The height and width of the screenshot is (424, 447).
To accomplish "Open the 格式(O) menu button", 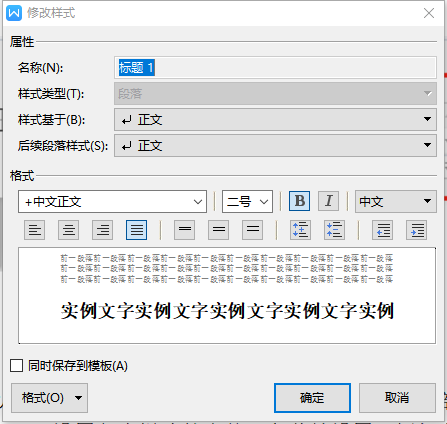I will coord(49,398).
